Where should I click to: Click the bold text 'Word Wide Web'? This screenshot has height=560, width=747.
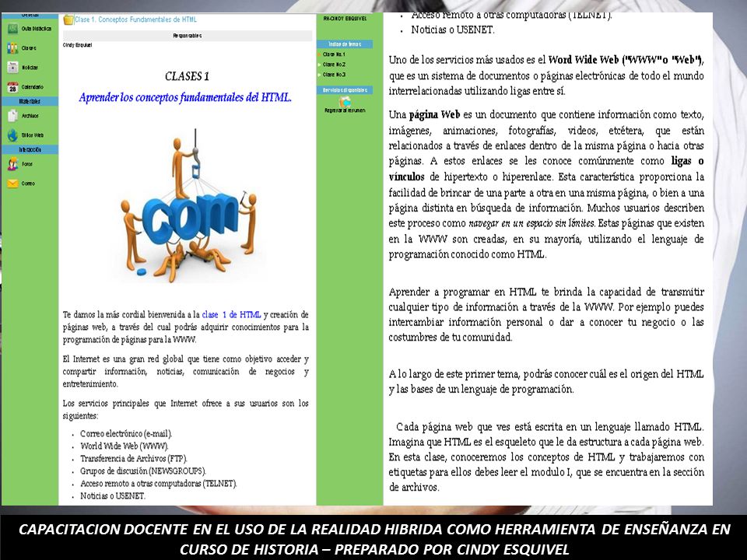[584, 60]
